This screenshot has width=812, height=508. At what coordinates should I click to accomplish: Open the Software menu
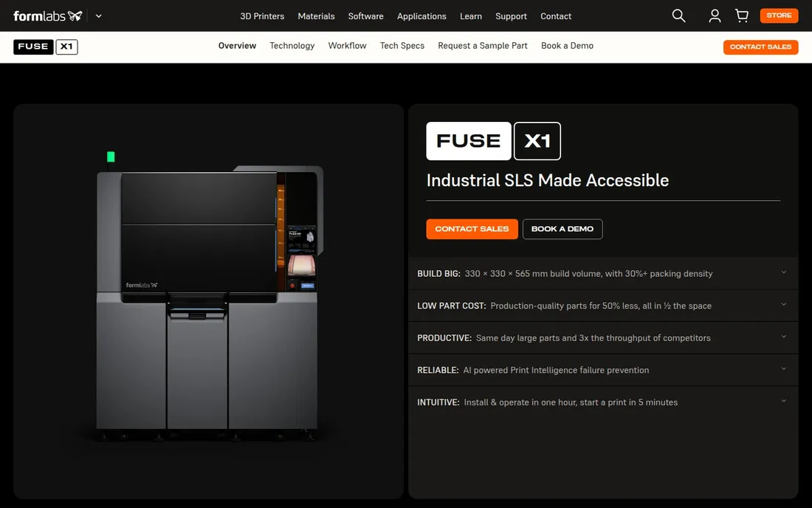(x=365, y=16)
